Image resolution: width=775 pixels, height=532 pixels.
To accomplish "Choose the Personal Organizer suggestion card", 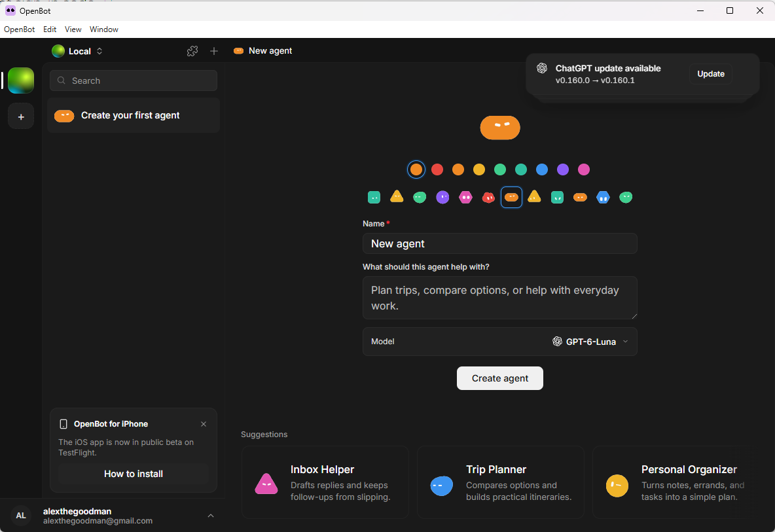I will (674, 482).
